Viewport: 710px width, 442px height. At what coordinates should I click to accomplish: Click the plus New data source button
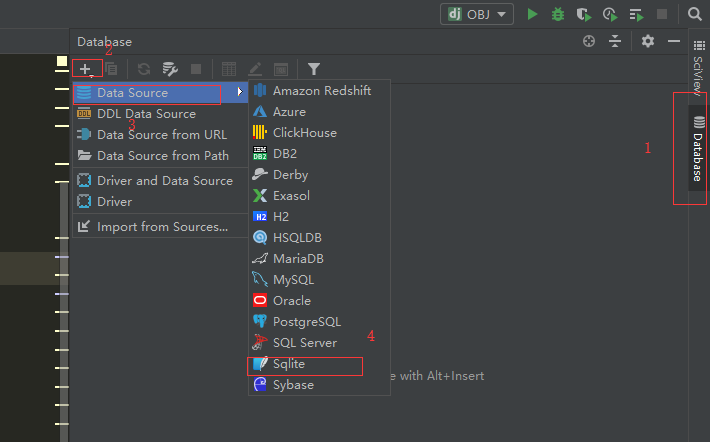click(86, 69)
